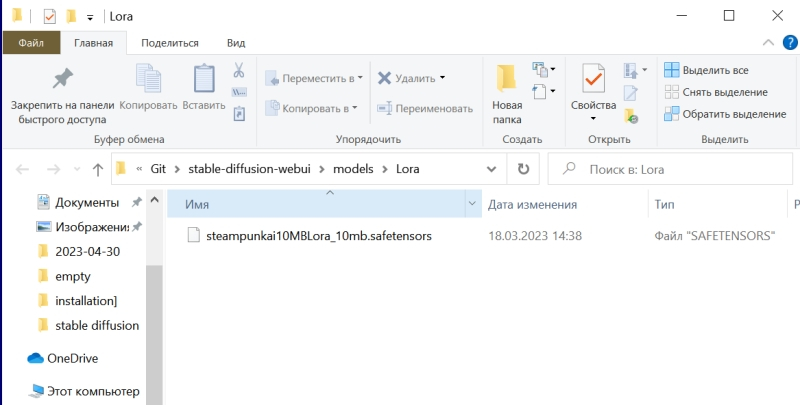The width and height of the screenshot is (800, 405).
Task: Click the Pin to Quick Access icon
Action: pyautogui.click(x=62, y=79)
